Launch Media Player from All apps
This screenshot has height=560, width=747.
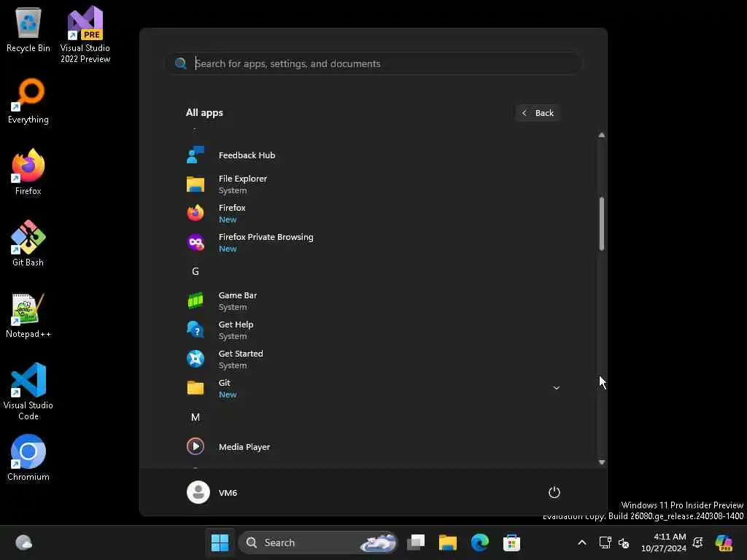[x=374, y=447]
